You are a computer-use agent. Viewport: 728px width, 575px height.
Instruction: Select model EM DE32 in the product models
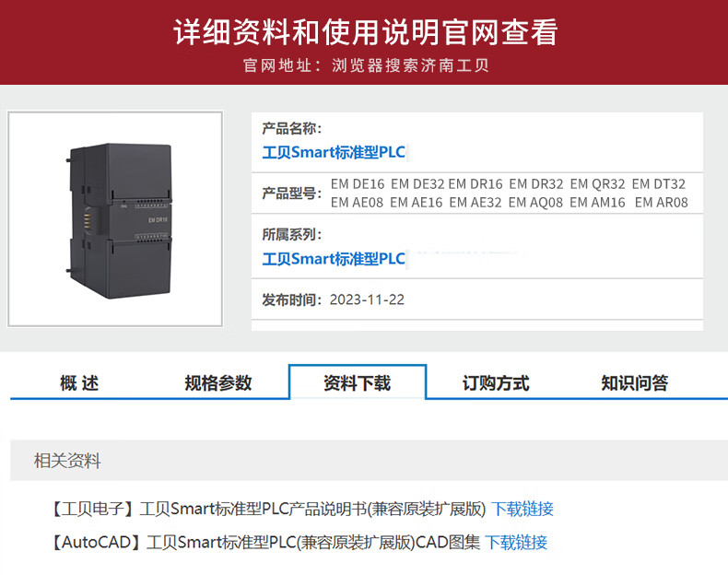pyautogui.click(x=417, y=184)
